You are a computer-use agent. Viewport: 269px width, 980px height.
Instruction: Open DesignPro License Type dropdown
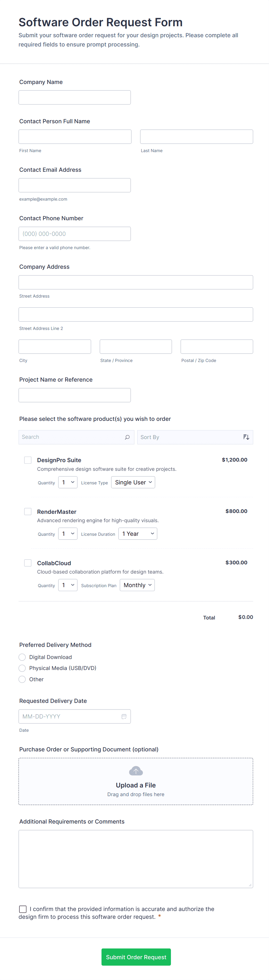pos(133,482)
